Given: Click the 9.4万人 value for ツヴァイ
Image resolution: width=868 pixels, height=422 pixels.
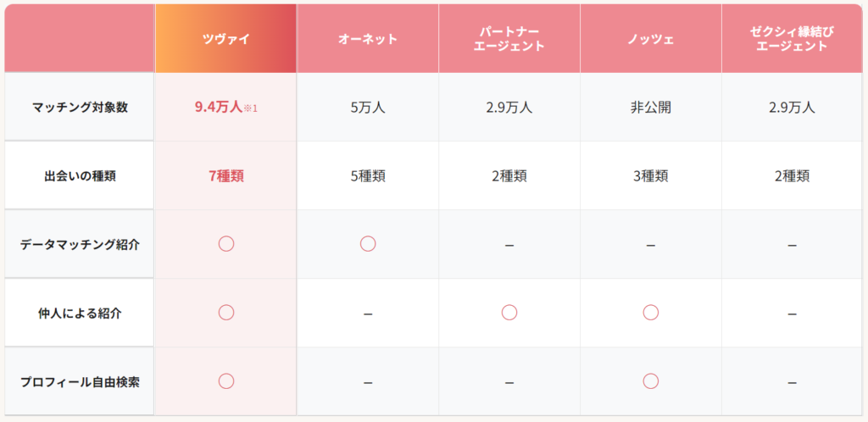Looking at the screenshot, I should pyautogui.click(x=218, y=108).
